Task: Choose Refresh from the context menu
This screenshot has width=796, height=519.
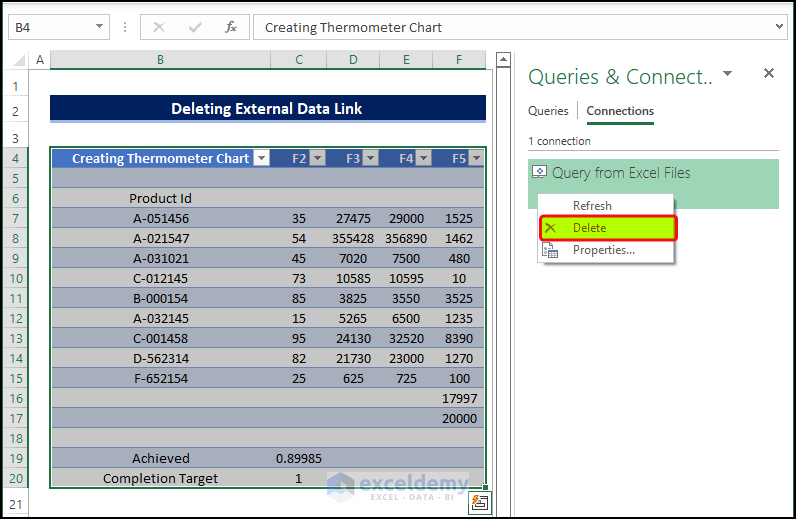Action: [x=592, y=206]
